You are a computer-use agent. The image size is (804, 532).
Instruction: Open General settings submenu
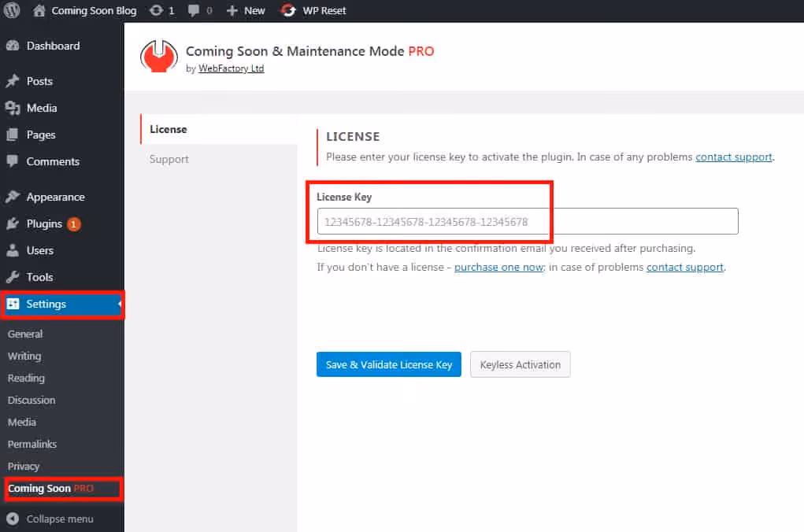tap(25, 334)
